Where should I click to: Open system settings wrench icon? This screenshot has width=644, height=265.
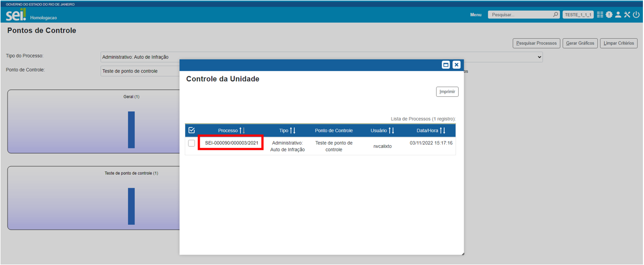tap(627, 15)
